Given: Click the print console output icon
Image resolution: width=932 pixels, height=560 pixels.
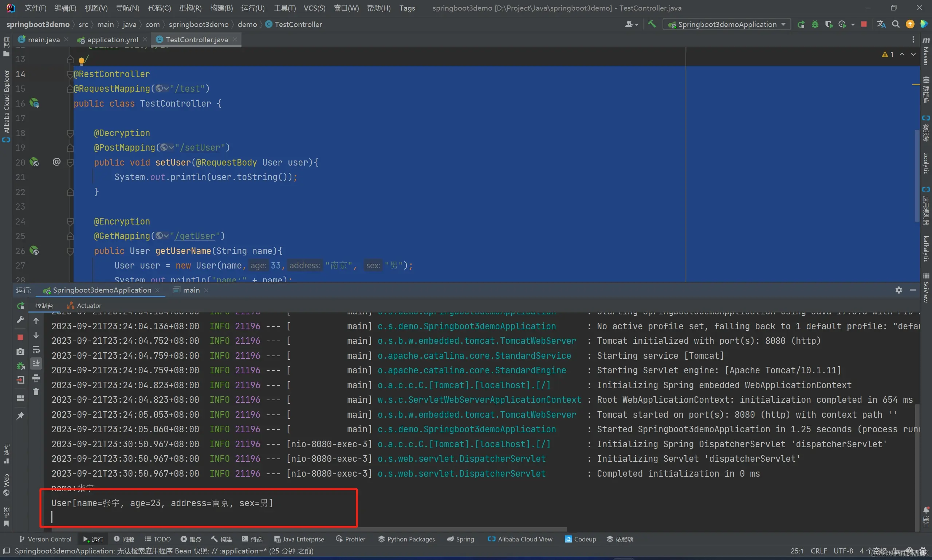Looking at the screenshot, I should [36, 378].
